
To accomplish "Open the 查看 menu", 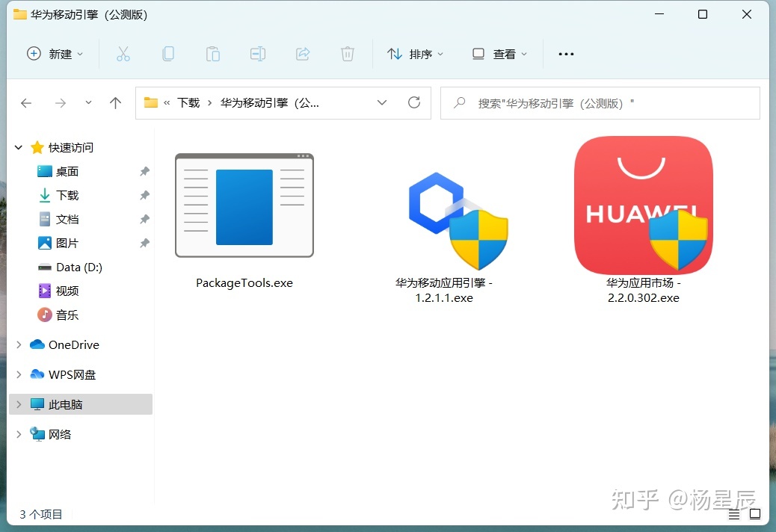I will pyautogui.click(x=499, y=53).
